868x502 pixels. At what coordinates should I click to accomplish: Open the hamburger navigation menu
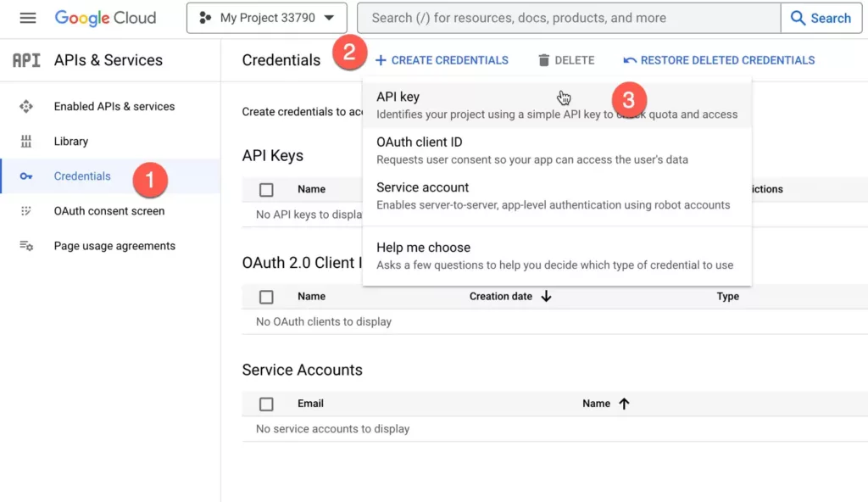[x=28, y=18]
